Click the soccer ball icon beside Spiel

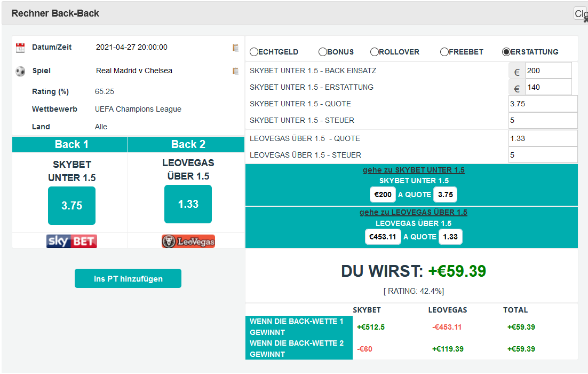pos(20,71)
